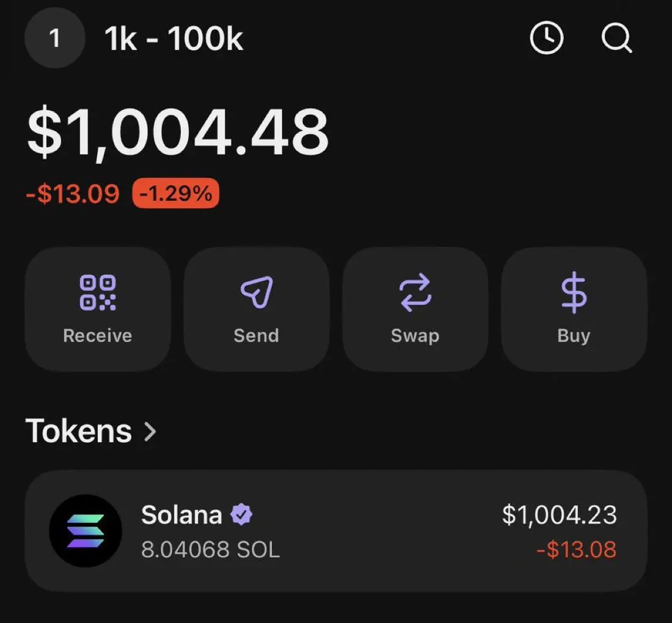Tap the search magnifier icon
The width and height of the screenshot is (672, 623).
(x=617, y=38)
